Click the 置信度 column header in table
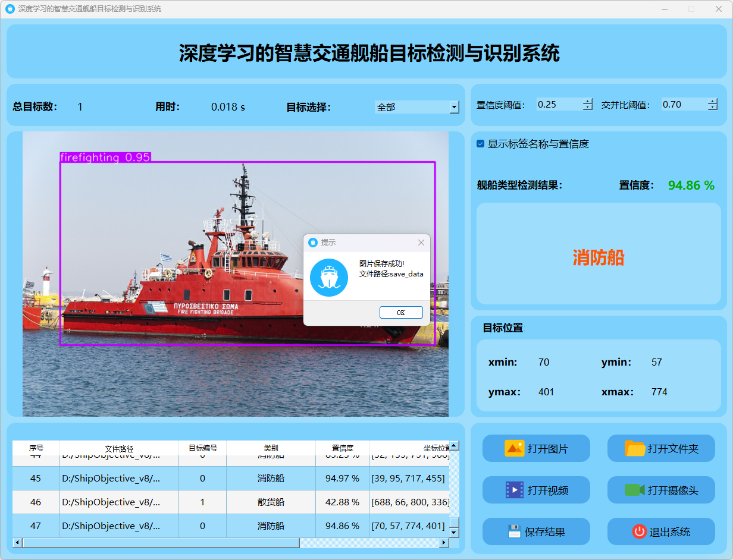The width and height of the screenshot is (733, 560). coord(342,448)
